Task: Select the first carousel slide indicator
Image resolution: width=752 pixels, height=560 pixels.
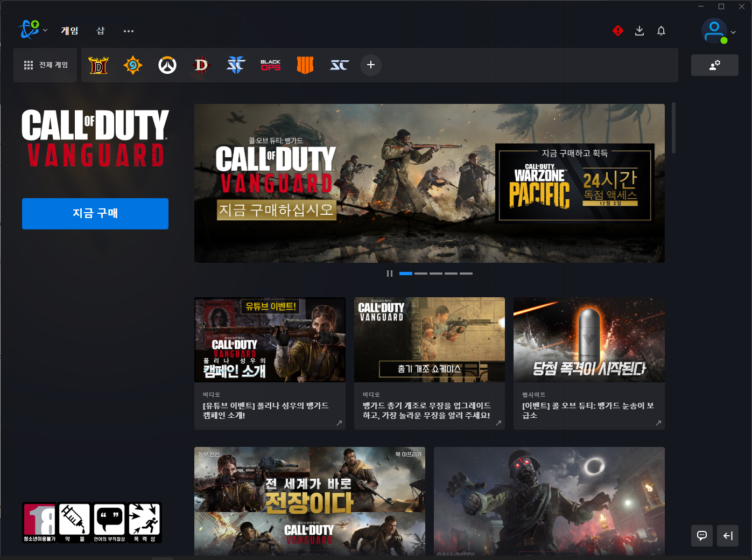Action: coord(406,274)
